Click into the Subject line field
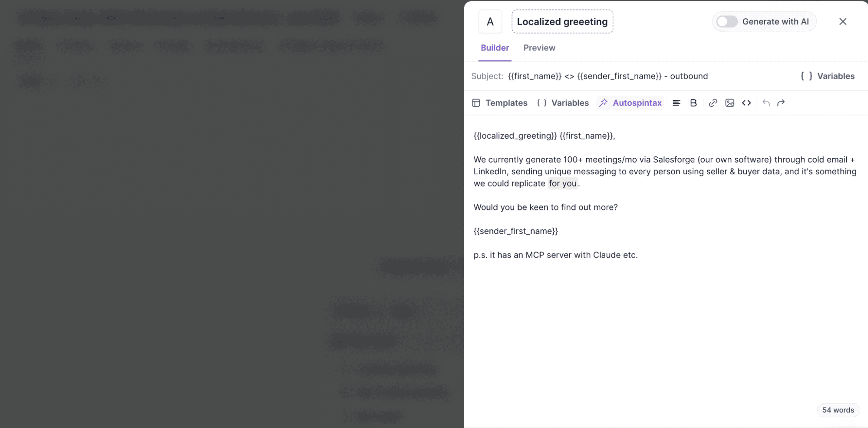This screenshot has width=868, height=428. click(608, 76)
